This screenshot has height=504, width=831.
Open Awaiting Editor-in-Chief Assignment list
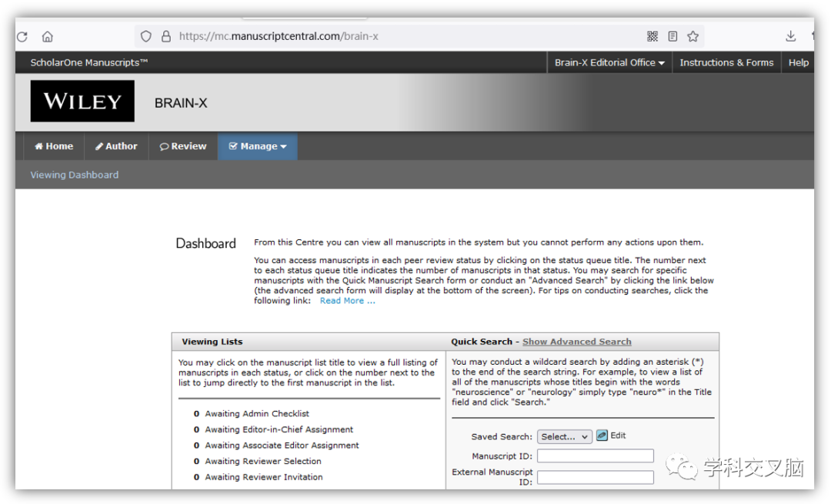tap(279, 429)
